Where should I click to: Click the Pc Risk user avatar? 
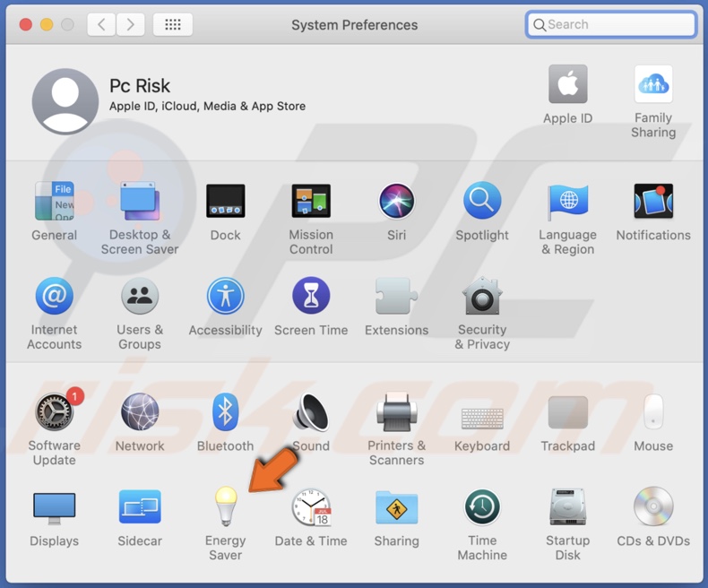tap(65, 100)
